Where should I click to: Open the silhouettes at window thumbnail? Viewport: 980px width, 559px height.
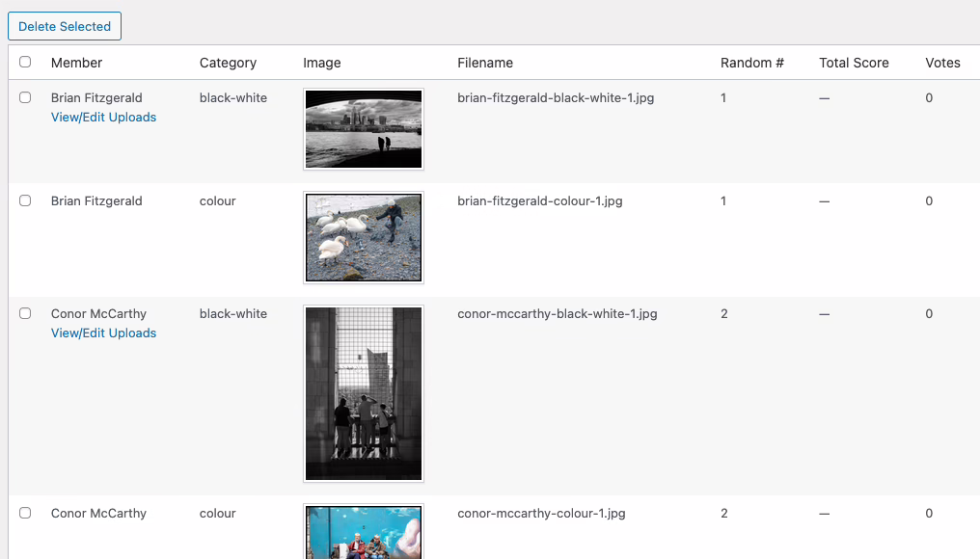pyautogui.click(x=364, y=393)
